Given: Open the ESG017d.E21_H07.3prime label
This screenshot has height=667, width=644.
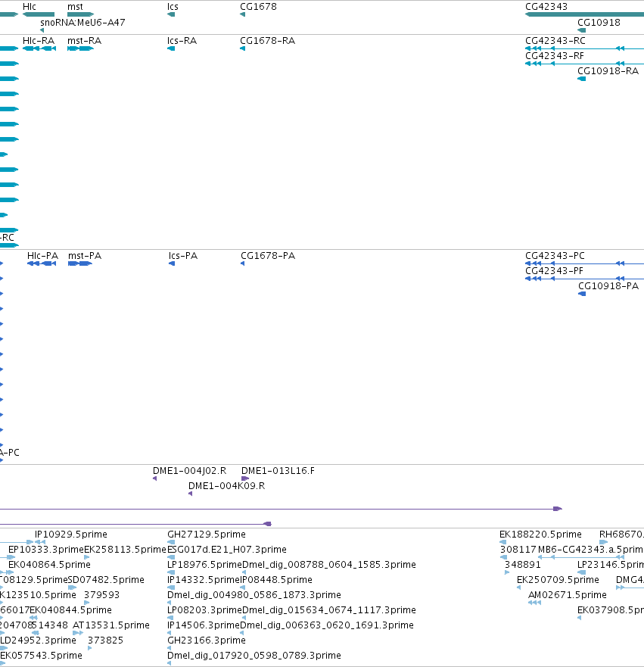Looking at the screenshot, I should click(227, 550).
